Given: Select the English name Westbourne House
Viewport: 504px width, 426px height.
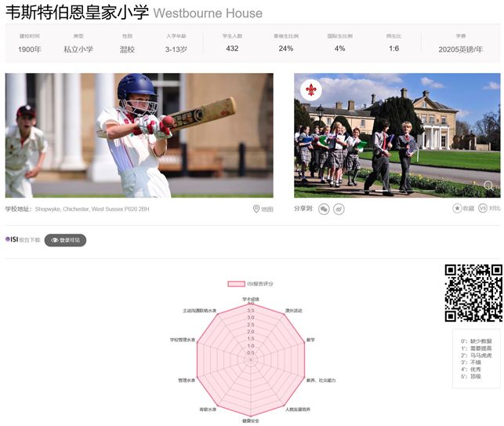Looking at the screenshot, I should click(208, 13).
